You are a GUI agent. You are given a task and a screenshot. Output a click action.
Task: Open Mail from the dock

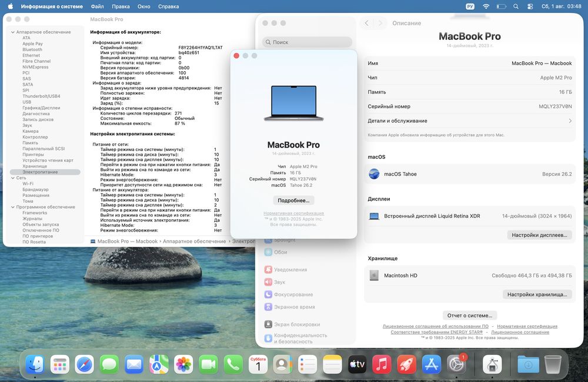[x=134, y=364]
